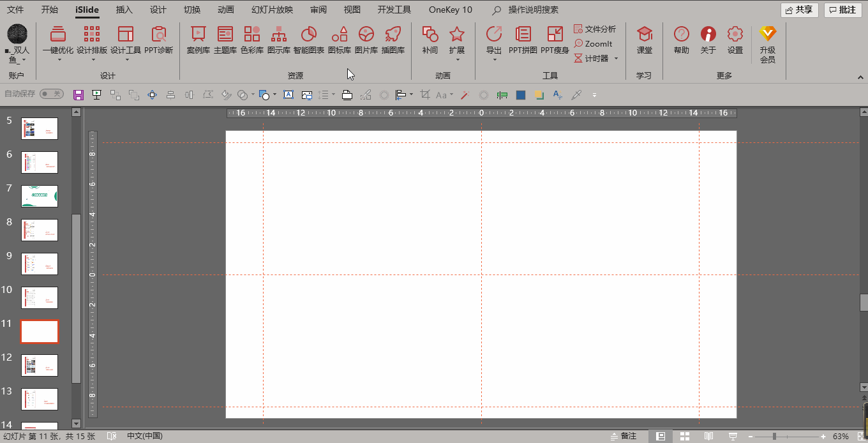Click the 中文(中国) language indicator
The image size is (868, 443).
click(x=145, y=436)
